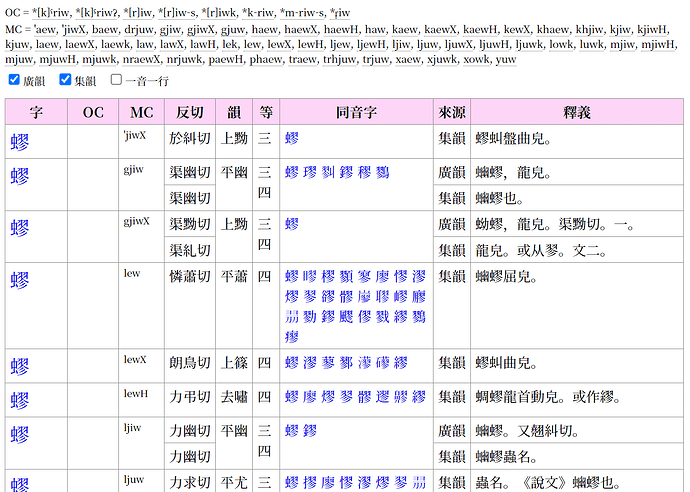Select the nraewX MC reading link
690x492 pixels.
142,59
